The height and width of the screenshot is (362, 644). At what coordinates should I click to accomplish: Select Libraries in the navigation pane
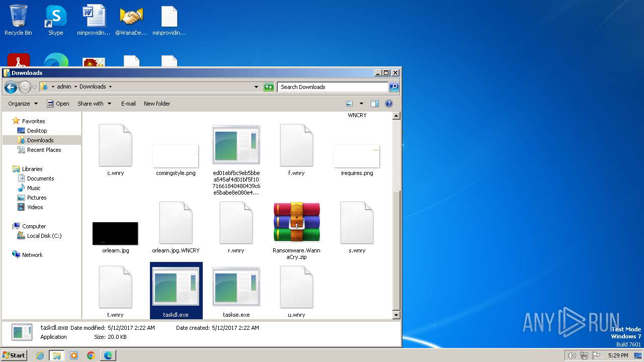click(32, 169)
